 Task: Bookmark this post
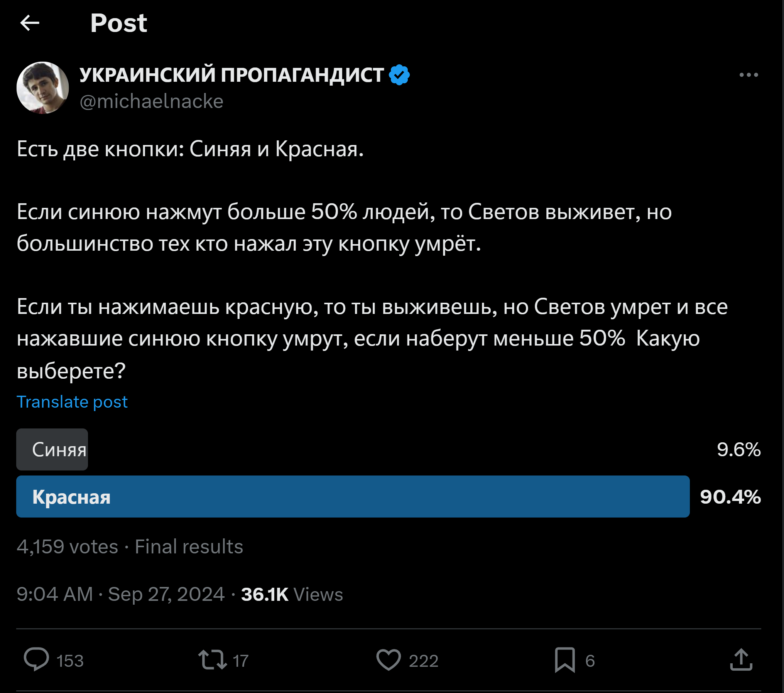click(564, 660)
